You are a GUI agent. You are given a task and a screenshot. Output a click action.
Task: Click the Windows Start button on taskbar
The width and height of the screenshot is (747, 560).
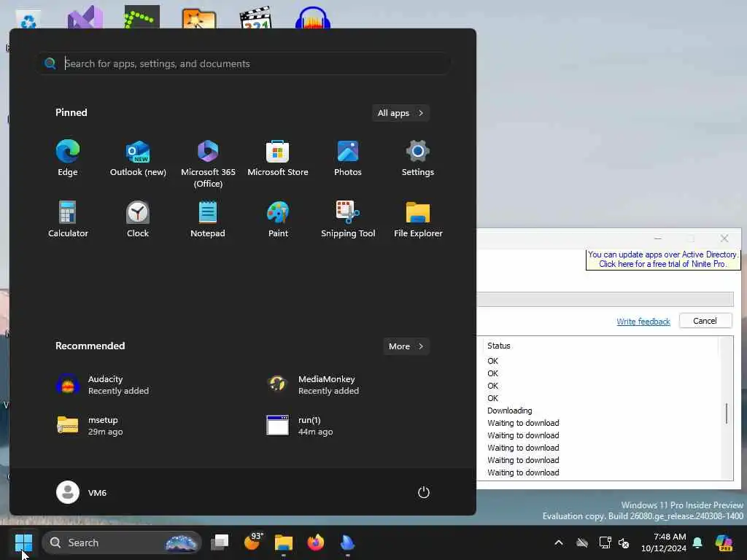pyautogui.click(x=23, y=542)
